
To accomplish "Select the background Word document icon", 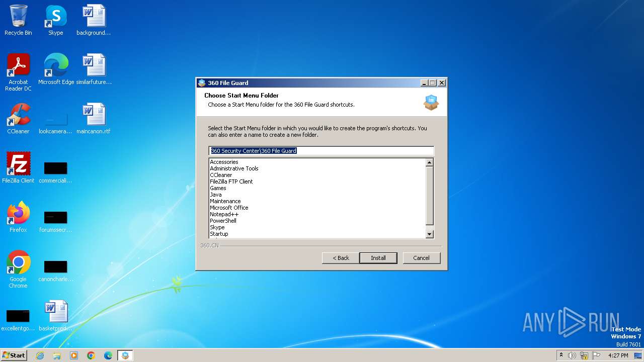I will click(x=94, y=20).
